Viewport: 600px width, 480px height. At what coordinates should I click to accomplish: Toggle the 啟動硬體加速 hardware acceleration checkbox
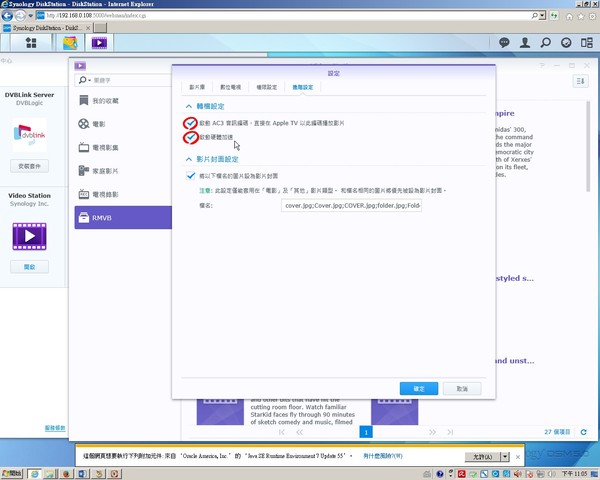191,138
